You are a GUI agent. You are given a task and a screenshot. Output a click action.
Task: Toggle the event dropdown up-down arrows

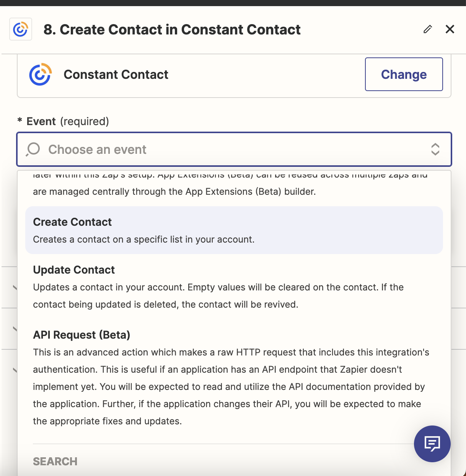(x=435, y=149)
